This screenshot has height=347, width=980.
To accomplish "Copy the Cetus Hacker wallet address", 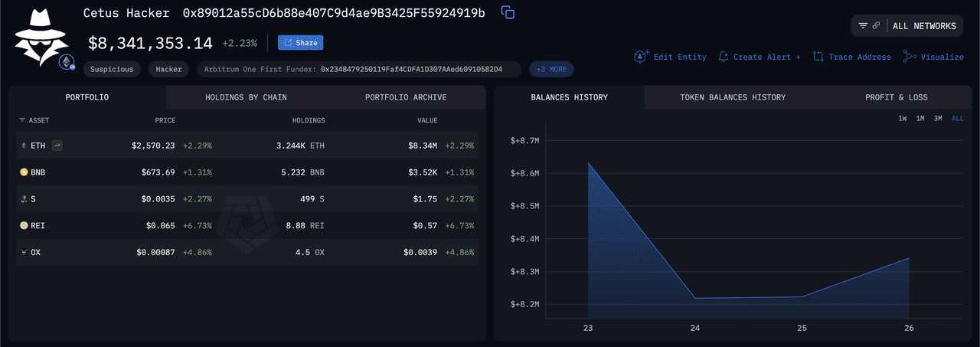I will 508,13.
